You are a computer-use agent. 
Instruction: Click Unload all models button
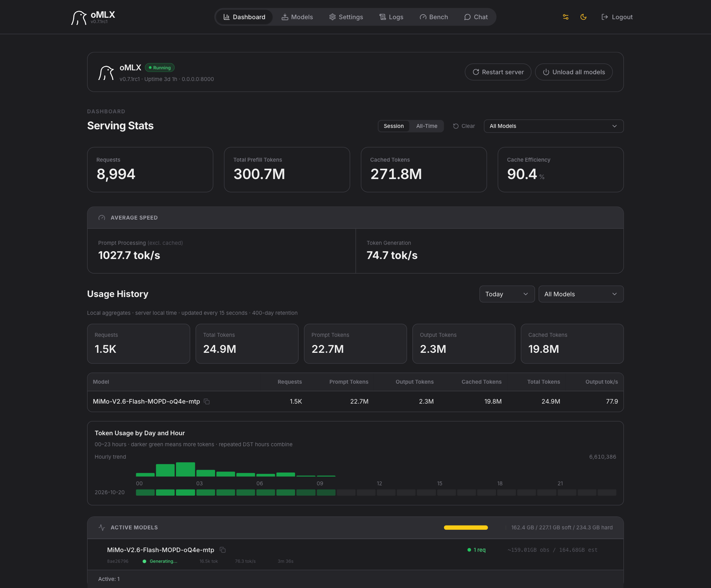pyautogui.click(x=574, y=72)
